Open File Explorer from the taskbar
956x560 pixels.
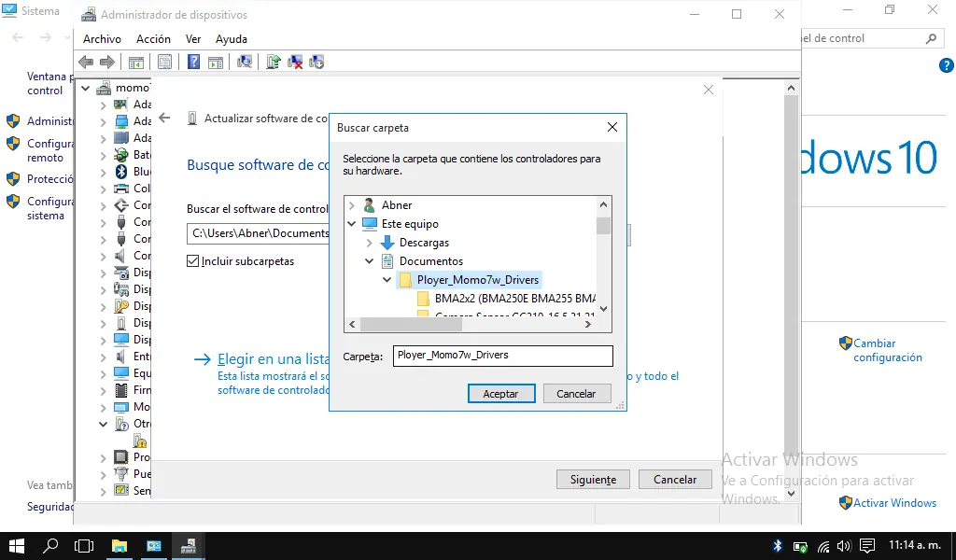(x=119, y=545)
